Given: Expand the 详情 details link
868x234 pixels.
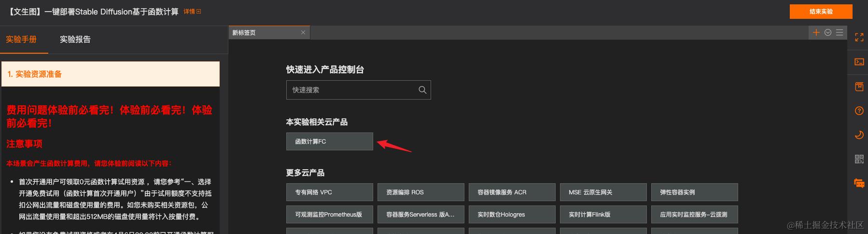Looking at the screenshot, I should 192,12.
